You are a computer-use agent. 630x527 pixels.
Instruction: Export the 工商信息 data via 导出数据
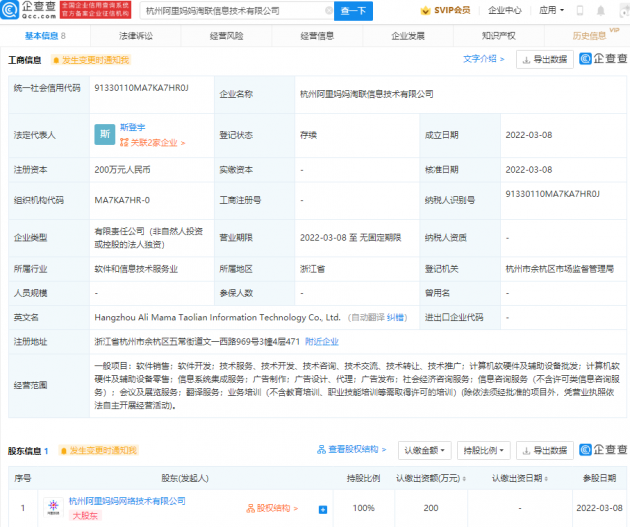tap(544, 60)
